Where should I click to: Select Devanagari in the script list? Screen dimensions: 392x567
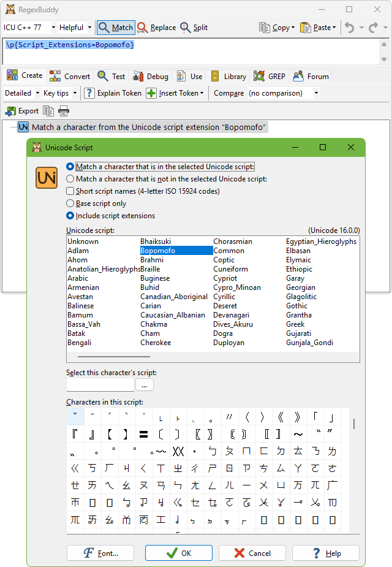pyautogui.click(x=232, y=315)
